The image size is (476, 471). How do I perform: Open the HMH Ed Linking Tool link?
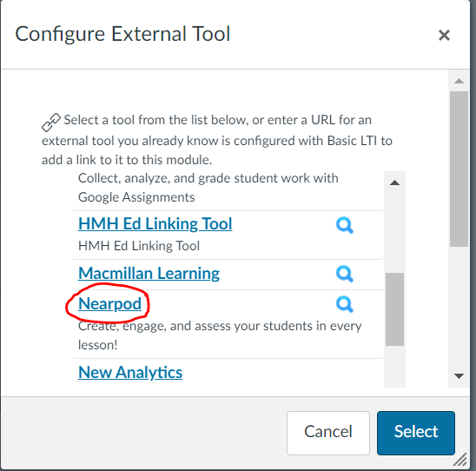(155, 224)
